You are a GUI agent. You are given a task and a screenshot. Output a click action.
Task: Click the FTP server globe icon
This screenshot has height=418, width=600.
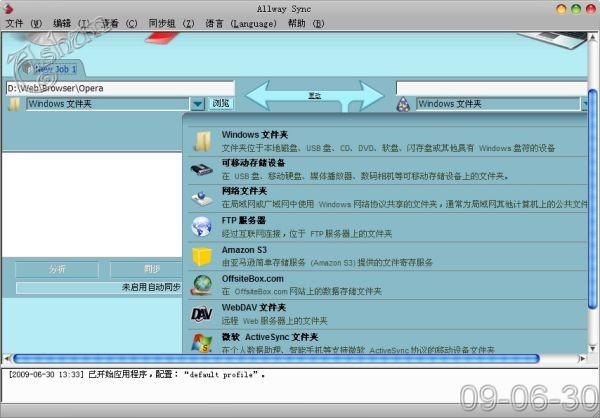point(201,227)
